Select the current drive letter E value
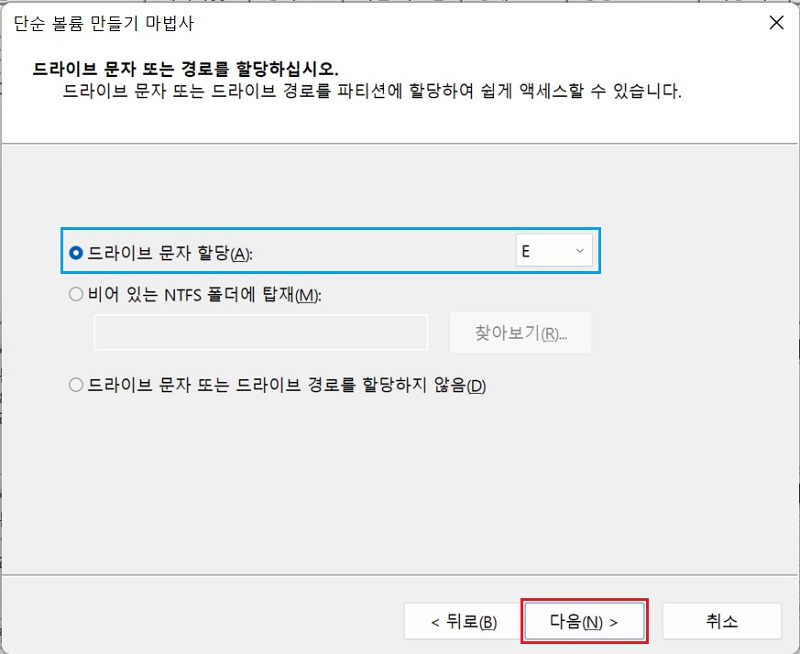800x654 pixels. [x=540, y=251]
